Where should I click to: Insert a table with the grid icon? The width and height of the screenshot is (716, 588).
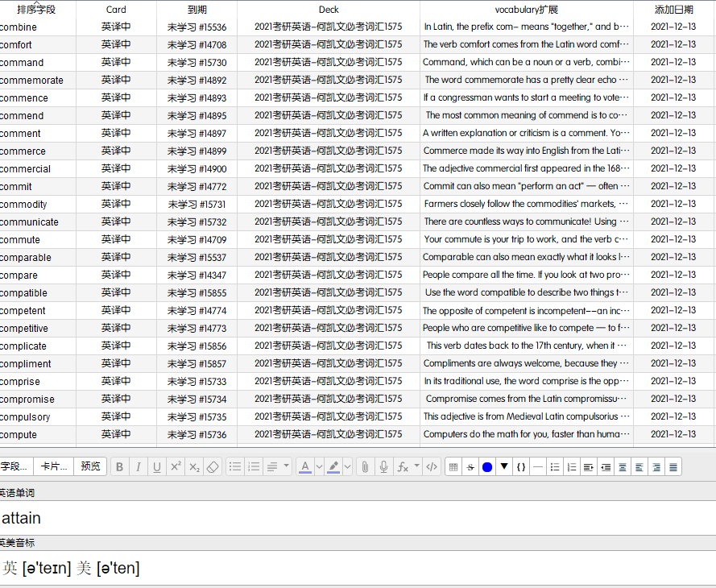pyautogui.click(x=453, y=466)
